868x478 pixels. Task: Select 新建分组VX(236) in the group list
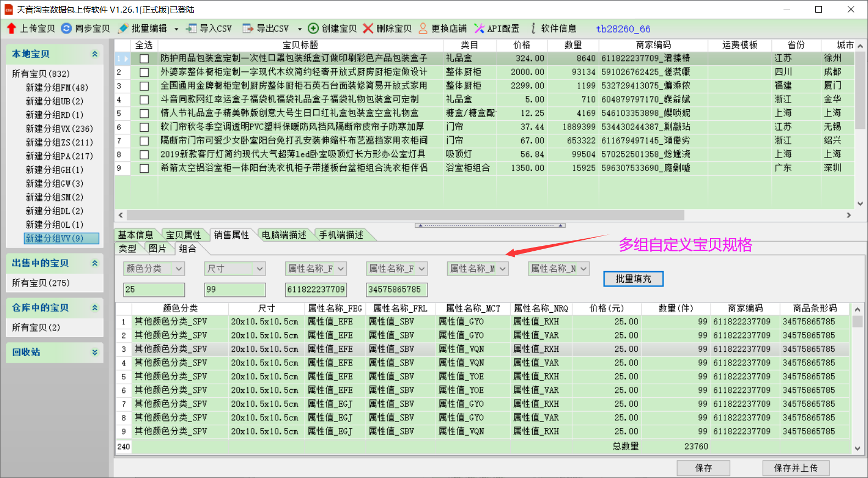(x=59, y=128)
